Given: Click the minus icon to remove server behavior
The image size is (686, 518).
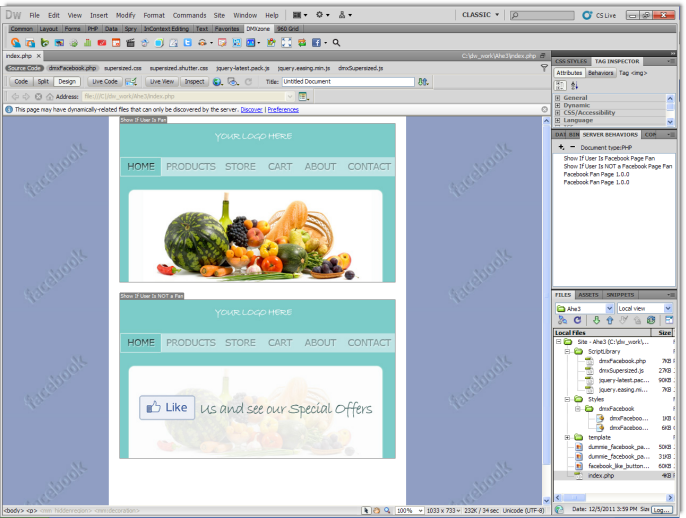Looking at the screenshot, I should [x=572, y=147].
